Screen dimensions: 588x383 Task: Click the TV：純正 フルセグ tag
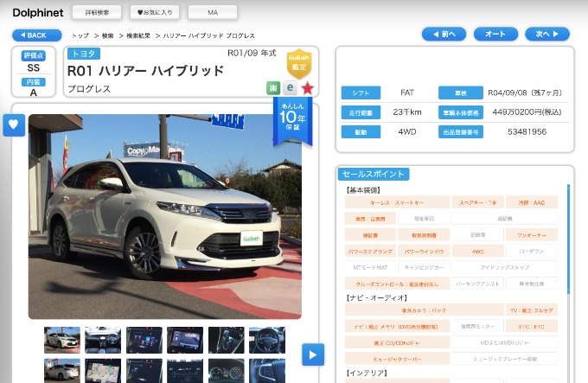[x=532, y=310]
